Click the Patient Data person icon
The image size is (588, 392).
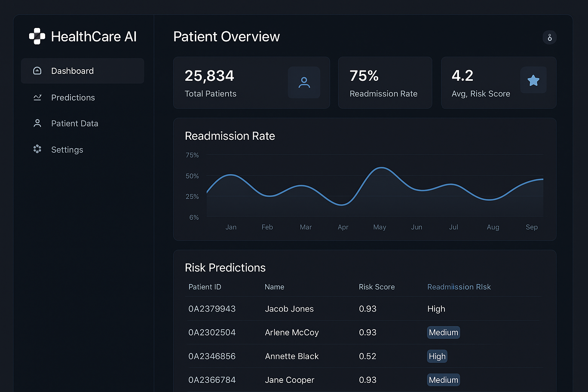37,123
